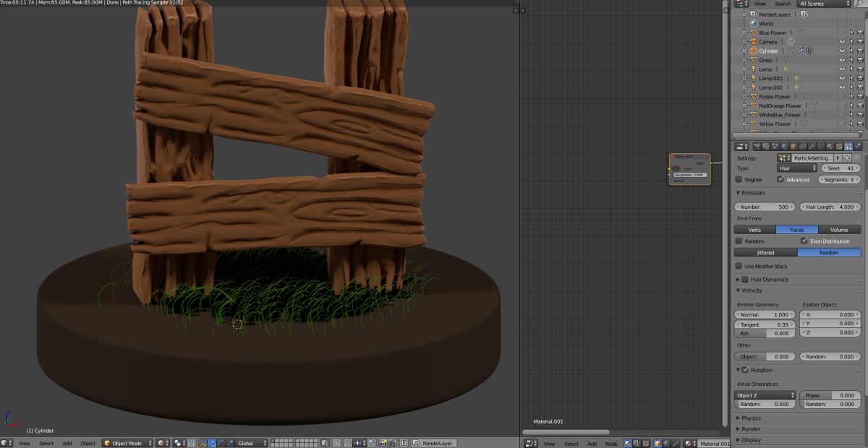Open the outliner Search menu

pos(783,4)
